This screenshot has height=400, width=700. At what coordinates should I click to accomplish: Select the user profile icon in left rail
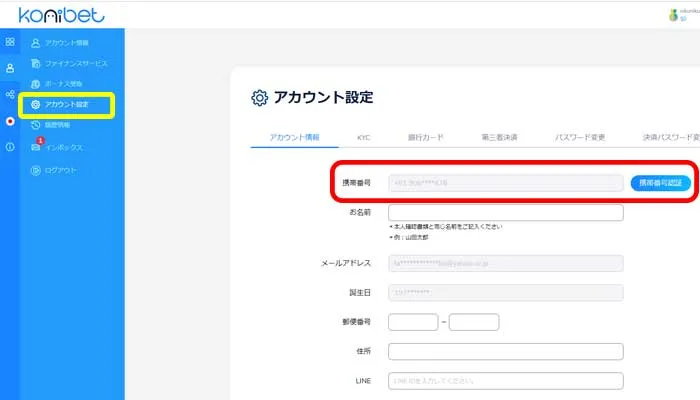click(x=10, y=68)
